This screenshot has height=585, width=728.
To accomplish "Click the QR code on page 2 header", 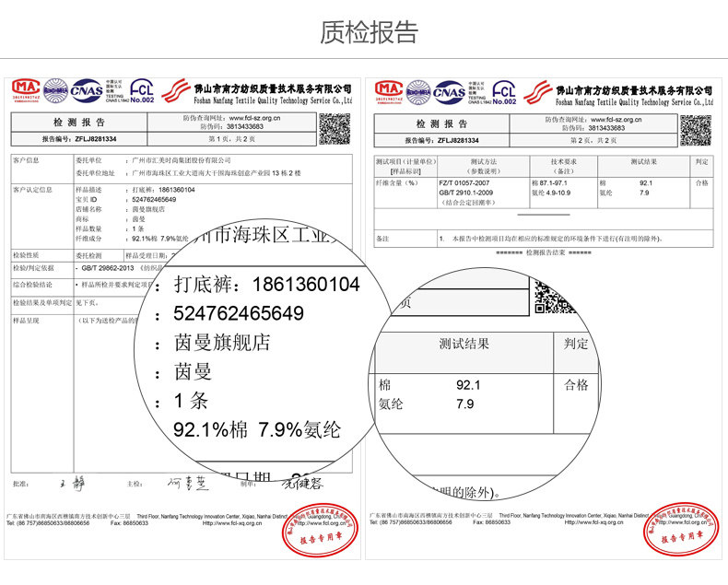I will [x=696, y=131].
